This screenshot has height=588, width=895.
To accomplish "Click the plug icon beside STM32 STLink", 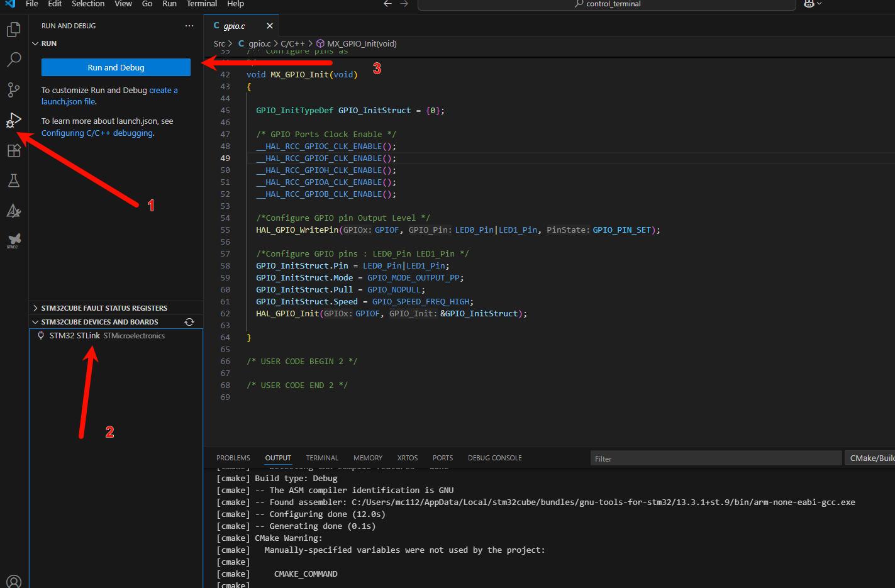I will (41, 336).
